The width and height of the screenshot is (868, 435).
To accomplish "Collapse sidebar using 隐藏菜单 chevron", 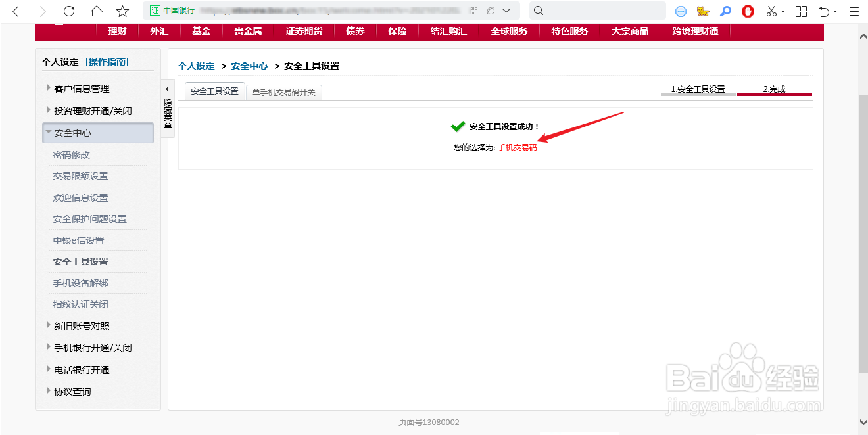I will [168, 89].
